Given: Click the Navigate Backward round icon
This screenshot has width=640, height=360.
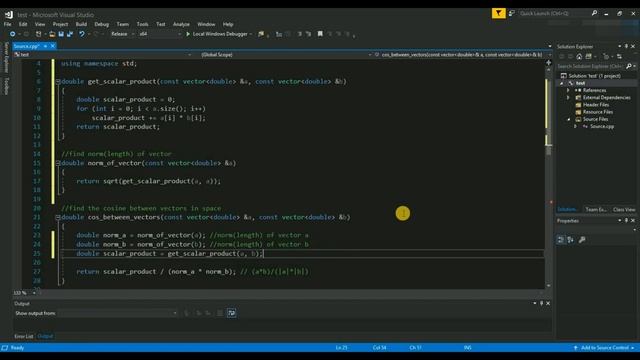Looking at the screenshot, I should [x=13, y=34].
